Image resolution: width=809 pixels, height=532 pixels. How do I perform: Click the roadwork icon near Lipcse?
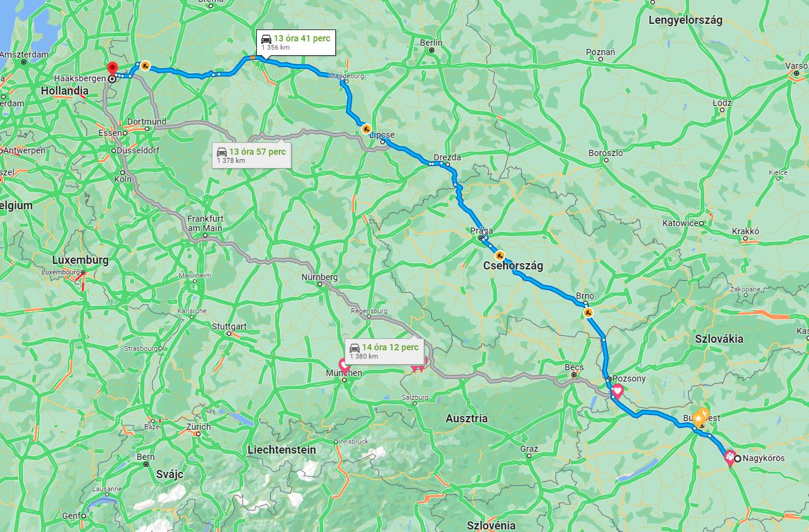pyautogui.click(x=365, y=128)
